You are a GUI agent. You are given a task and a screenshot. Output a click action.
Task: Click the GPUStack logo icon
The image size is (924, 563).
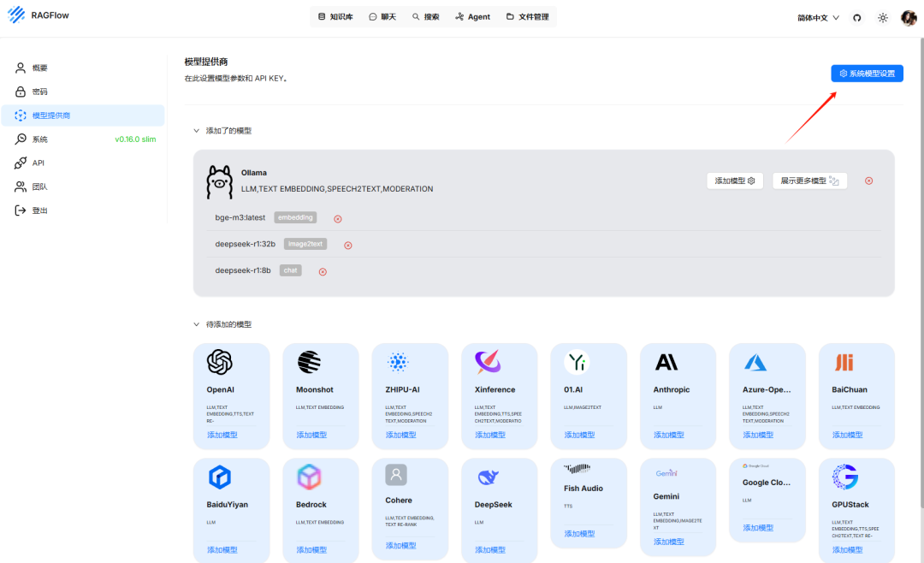[845, 477]
